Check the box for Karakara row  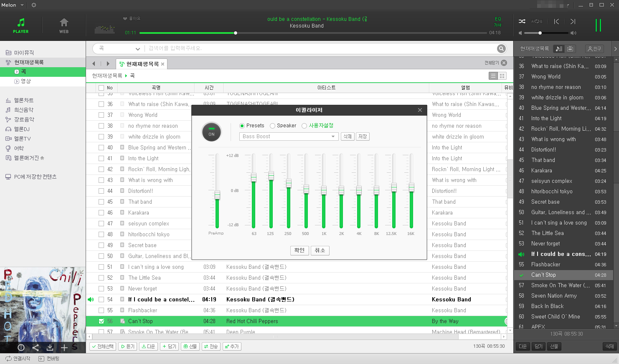click(x=101, y=212)
